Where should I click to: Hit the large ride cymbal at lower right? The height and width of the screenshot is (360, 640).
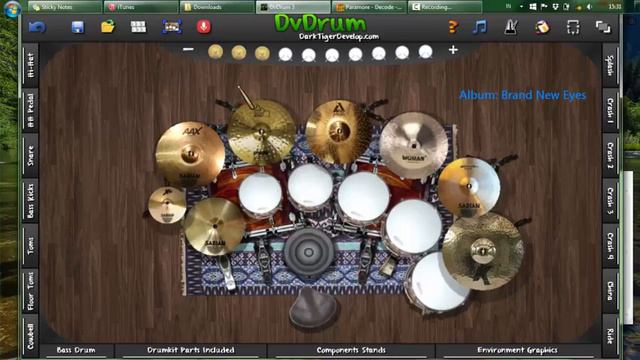coord(483,251)
